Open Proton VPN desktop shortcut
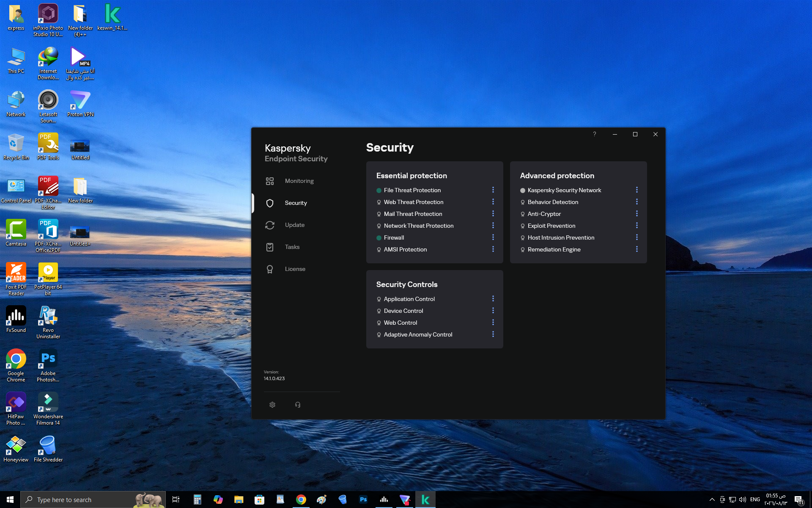This screenshot has width=812, height=508. tap(80, 104)
